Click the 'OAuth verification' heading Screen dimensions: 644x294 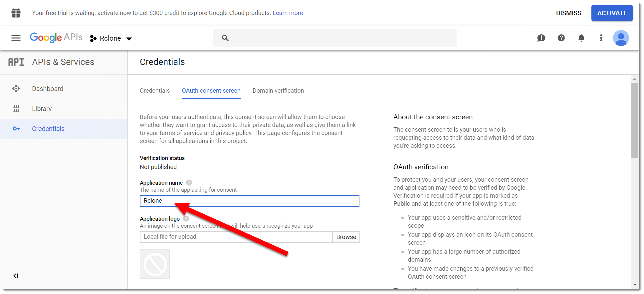421,167
